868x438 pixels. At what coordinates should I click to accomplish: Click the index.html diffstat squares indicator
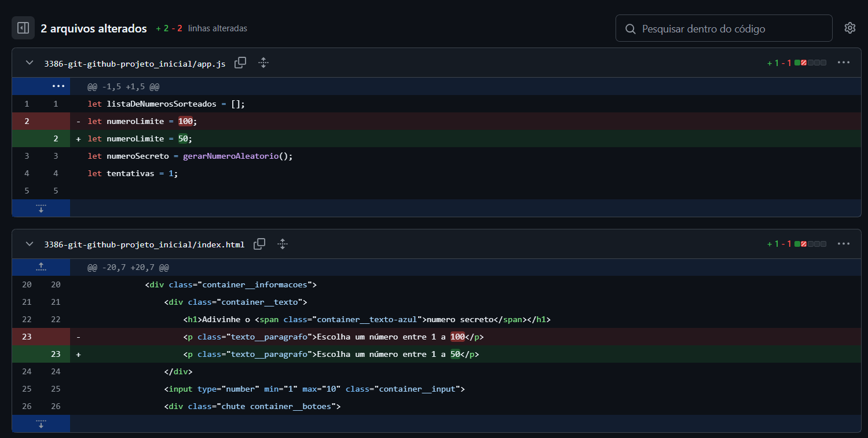coord(810,244)
